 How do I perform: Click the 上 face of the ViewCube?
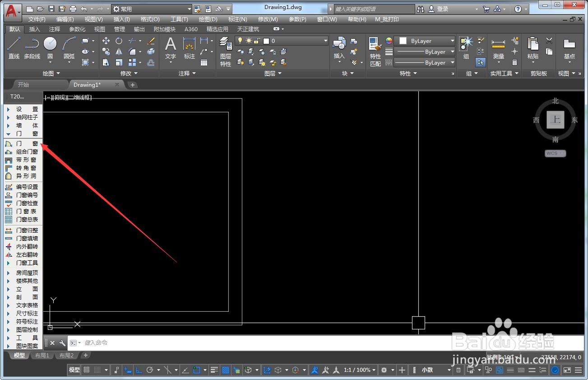[x=556, y=120]
